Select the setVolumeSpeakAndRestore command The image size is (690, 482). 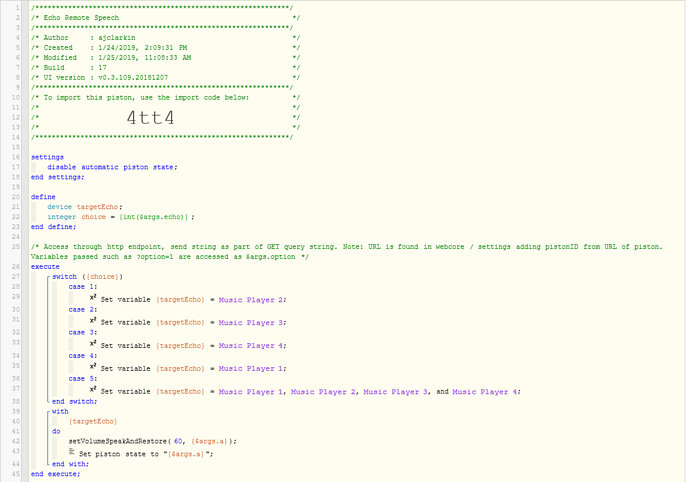click(x=153, y=441)
